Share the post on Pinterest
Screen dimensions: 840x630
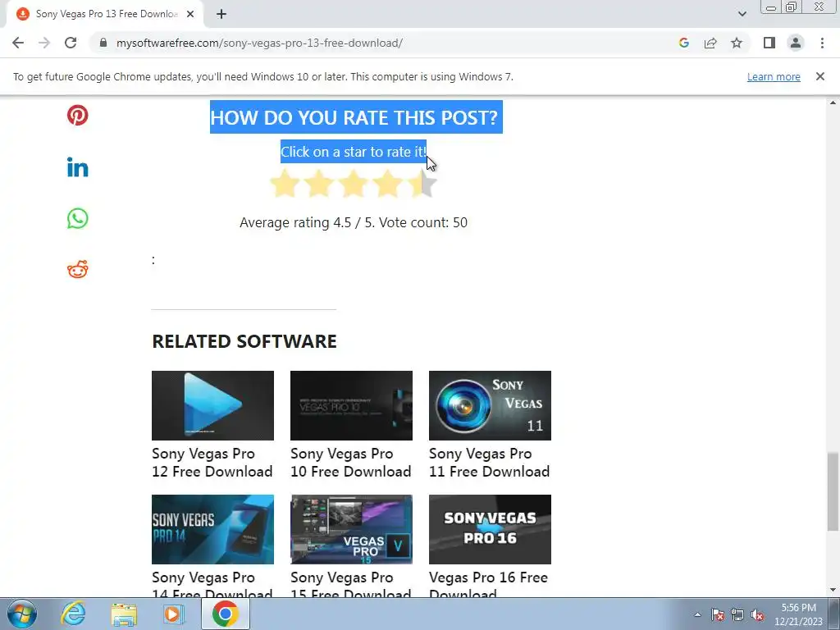(x=78, y=115)
